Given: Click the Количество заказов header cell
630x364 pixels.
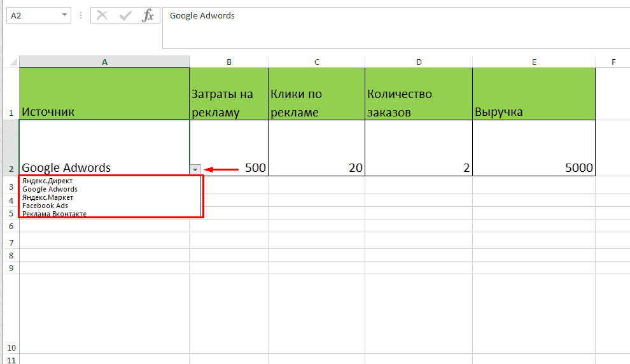Looking at the screenshot, I should tap(419, 94).
